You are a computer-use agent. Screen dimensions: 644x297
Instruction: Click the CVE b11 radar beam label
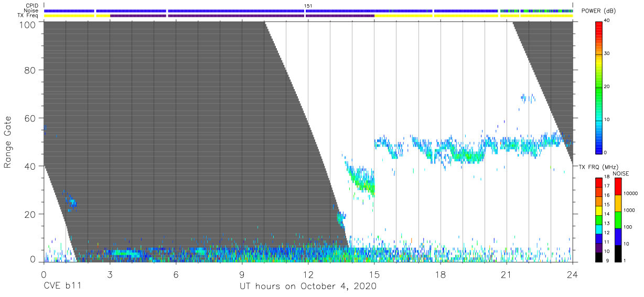click(62, 286)
